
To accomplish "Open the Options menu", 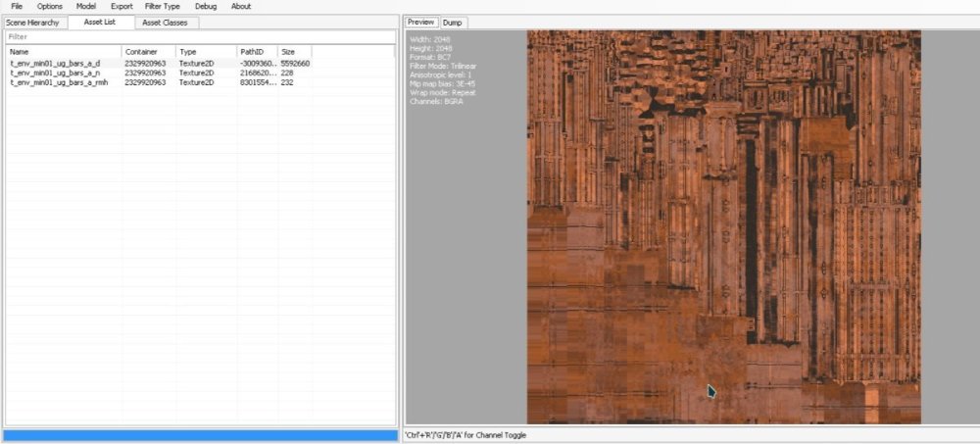I will tap(49, 6).
